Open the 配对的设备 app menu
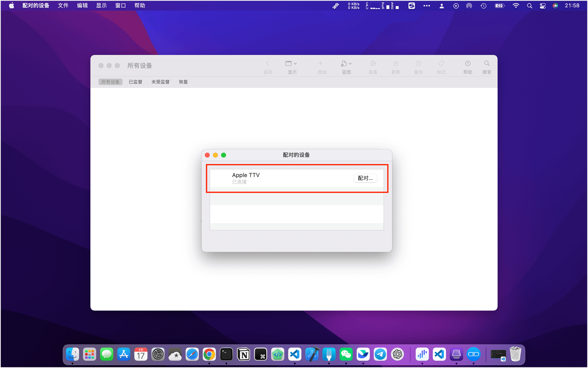588x368 pixels. tap(36, 6)
